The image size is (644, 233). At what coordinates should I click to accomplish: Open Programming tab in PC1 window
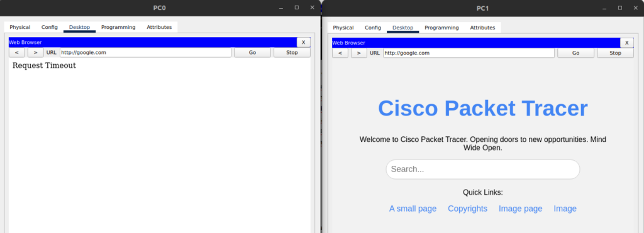pyautogui.click(x=441, y=28)
